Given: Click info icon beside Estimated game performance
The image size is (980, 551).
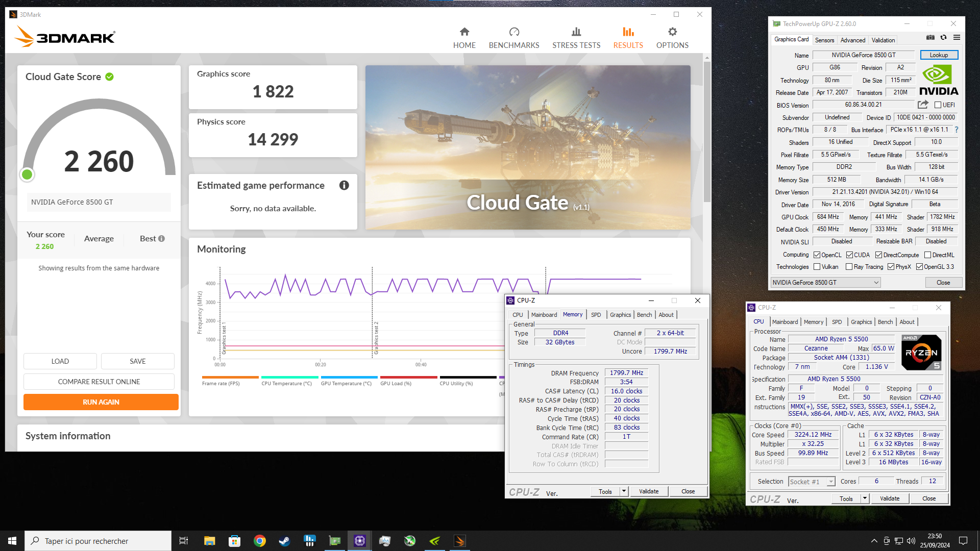Looking at the screenshot, I should (344, 185).
